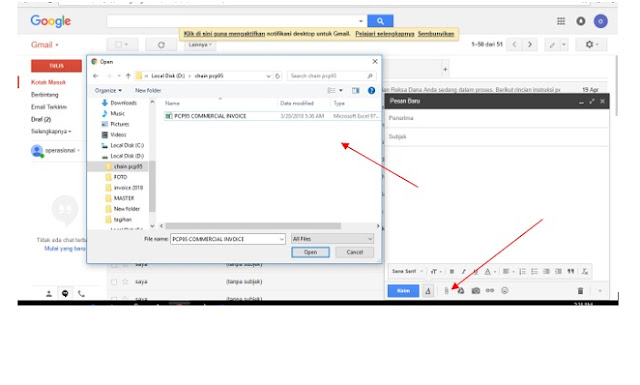The image size is (640, 385).
Task: Open the account avatar menu
Action: [x=600, y=21]
